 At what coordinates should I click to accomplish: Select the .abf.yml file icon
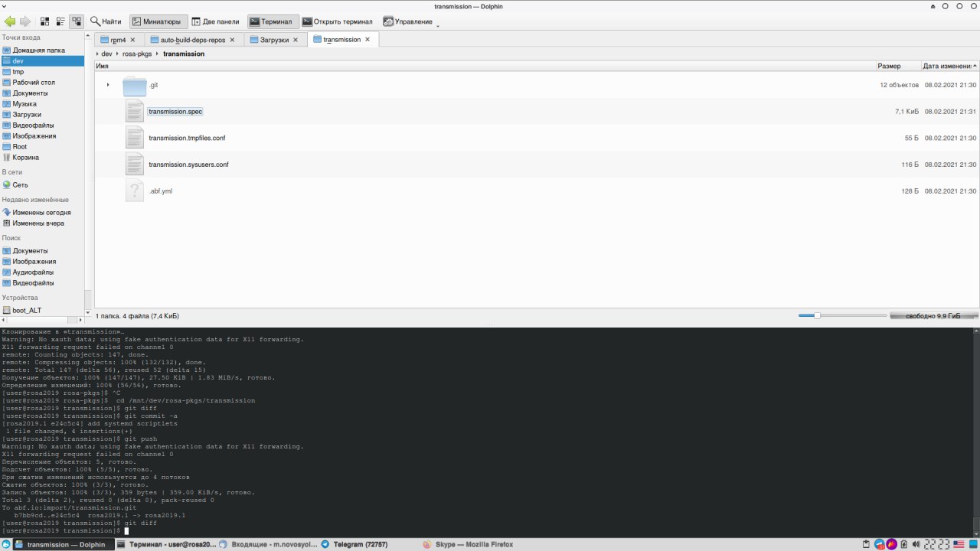135,191
